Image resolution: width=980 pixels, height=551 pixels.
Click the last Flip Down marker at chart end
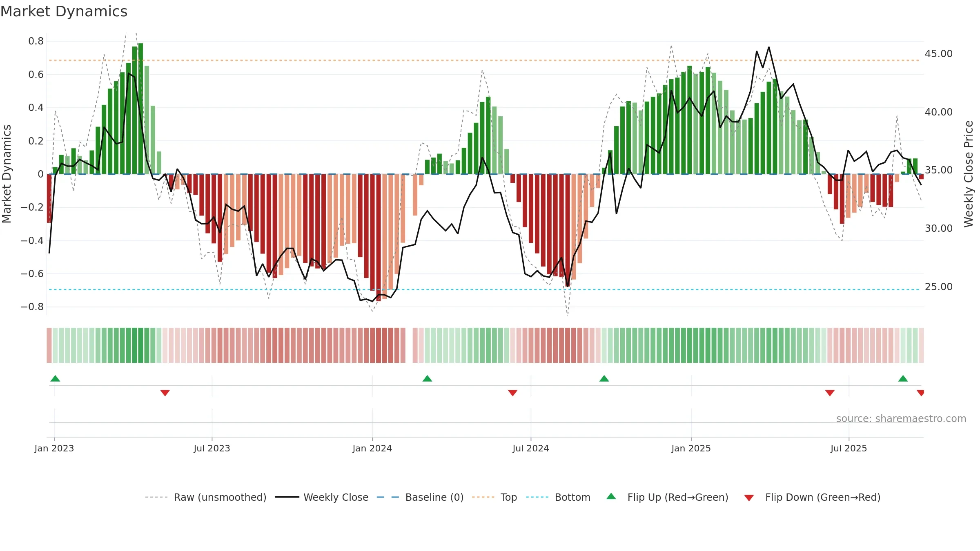pyautogui.click(x=920, y=393)
